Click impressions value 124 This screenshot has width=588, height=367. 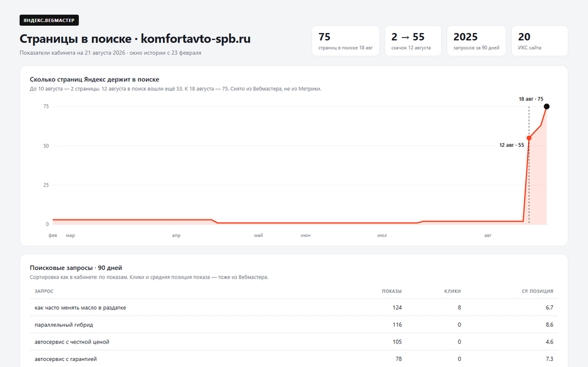pyautogui.click(x=397, y=308)
